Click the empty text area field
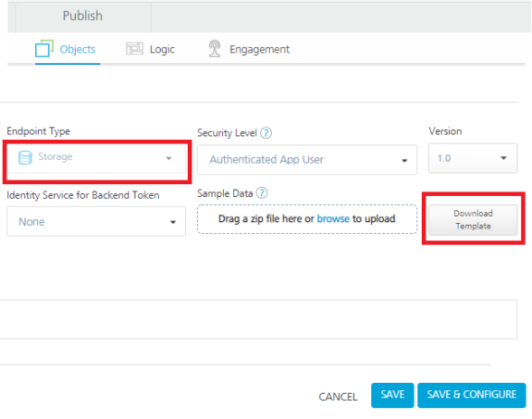The width and height of the screenshot is (532, 419). point(258,319)
